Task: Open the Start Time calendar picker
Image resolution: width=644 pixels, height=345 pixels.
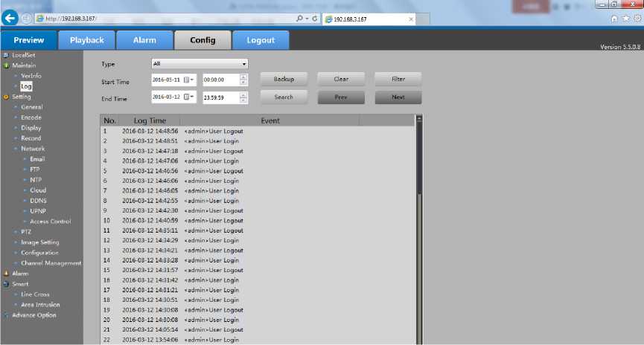Action: 189,79
